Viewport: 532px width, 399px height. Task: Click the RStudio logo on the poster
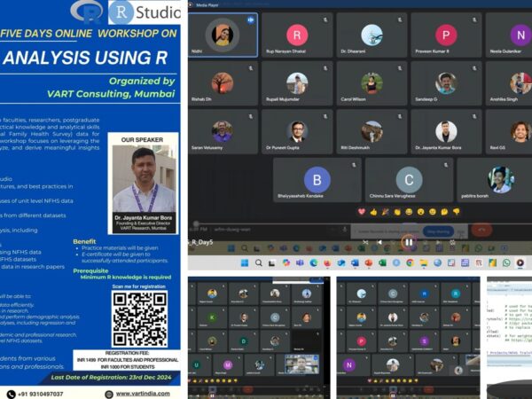point(145,12)
